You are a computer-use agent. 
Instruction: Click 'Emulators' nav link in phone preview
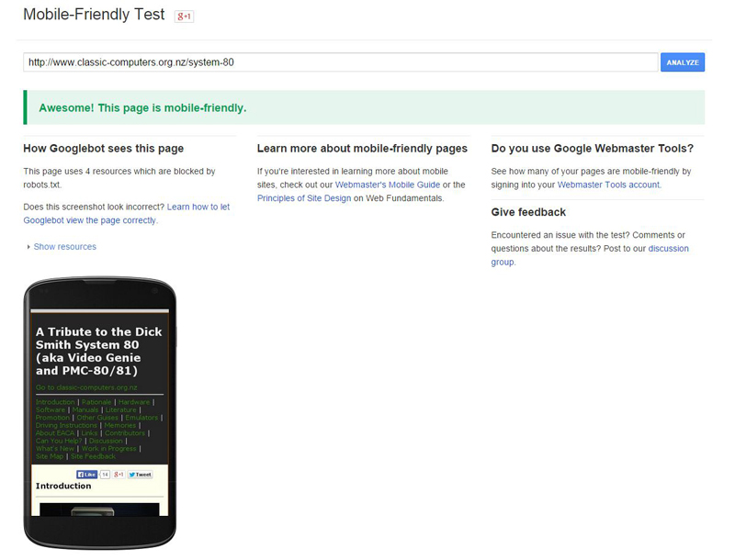tap(141, 418)
